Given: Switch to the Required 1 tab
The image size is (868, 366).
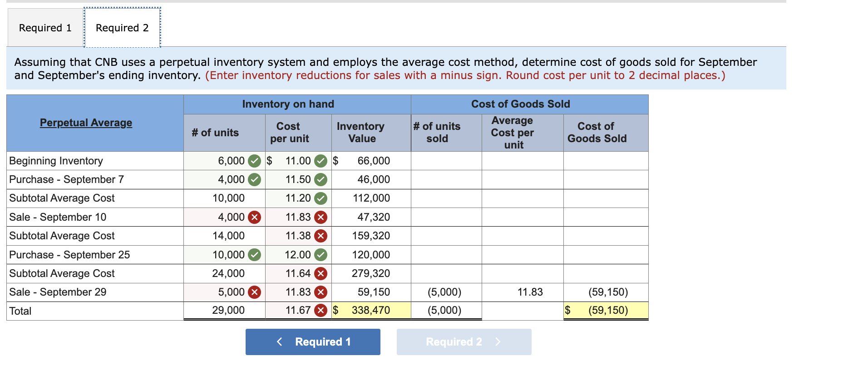Looking at the screenshot, I should point(45,28).
